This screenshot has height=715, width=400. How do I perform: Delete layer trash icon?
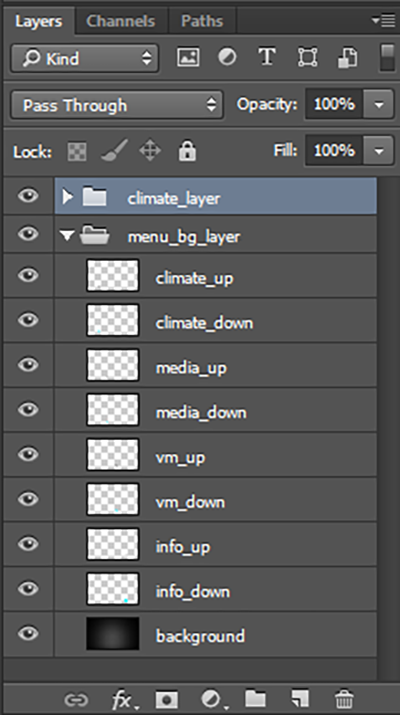click(344, 699)
